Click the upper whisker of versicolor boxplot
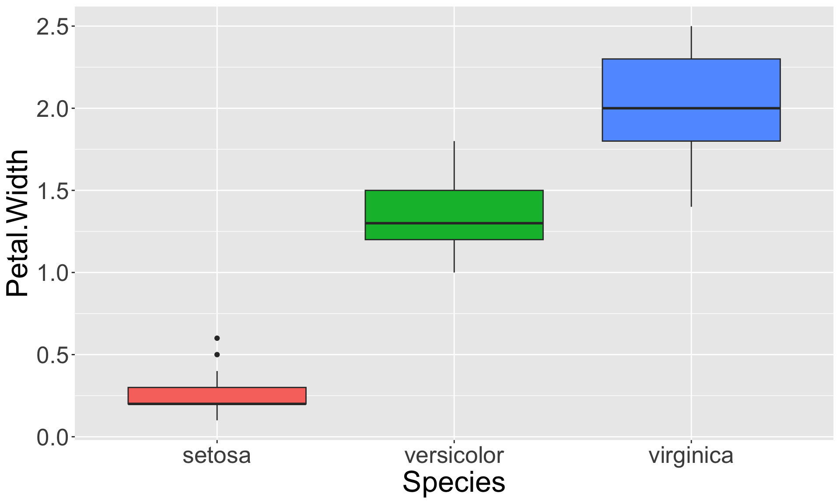Image resolution: width=840 pixels, height=504 pixels. tap(454, 165)
